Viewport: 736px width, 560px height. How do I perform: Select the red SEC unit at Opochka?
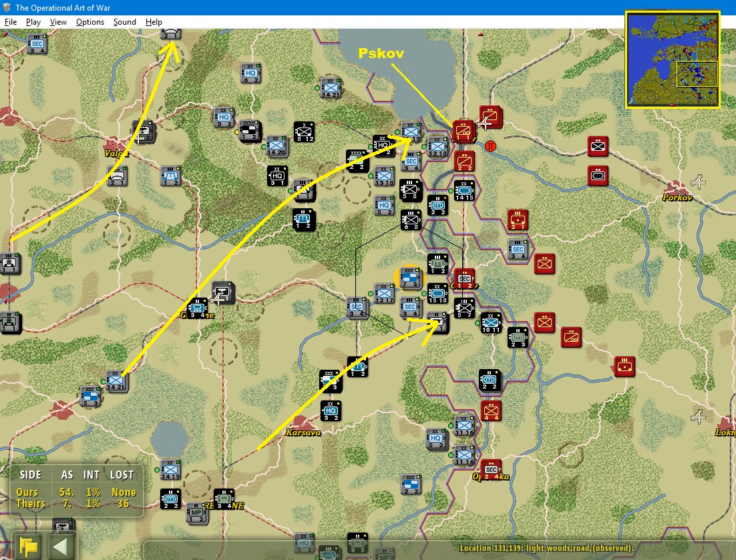click(x=491, y=470)
